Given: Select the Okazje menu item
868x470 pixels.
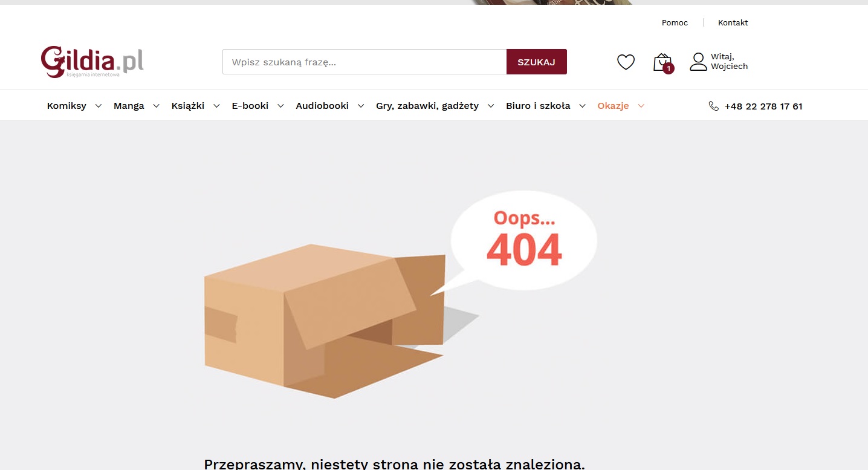Looking at the screenshot, I should (x=613, y=106).
